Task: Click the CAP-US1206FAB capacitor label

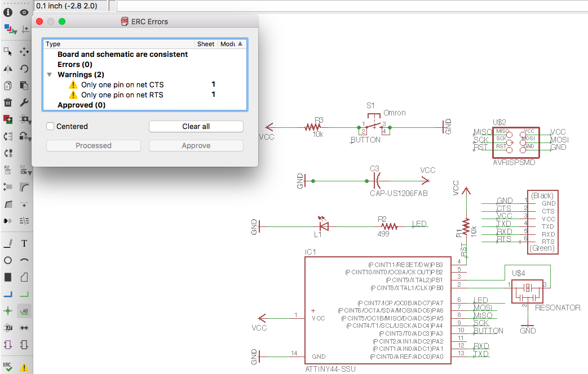Action: [399, 193]
